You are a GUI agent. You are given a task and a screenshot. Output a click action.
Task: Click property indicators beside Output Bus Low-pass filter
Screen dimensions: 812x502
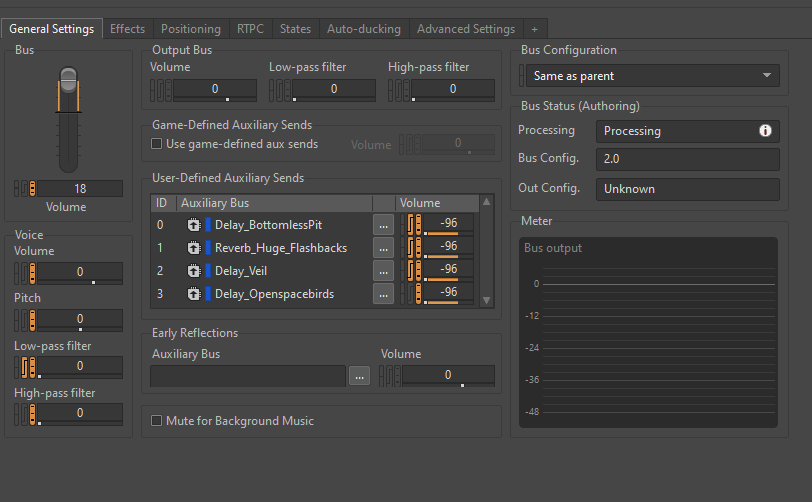pyautogui.click(x=280, y=90)
